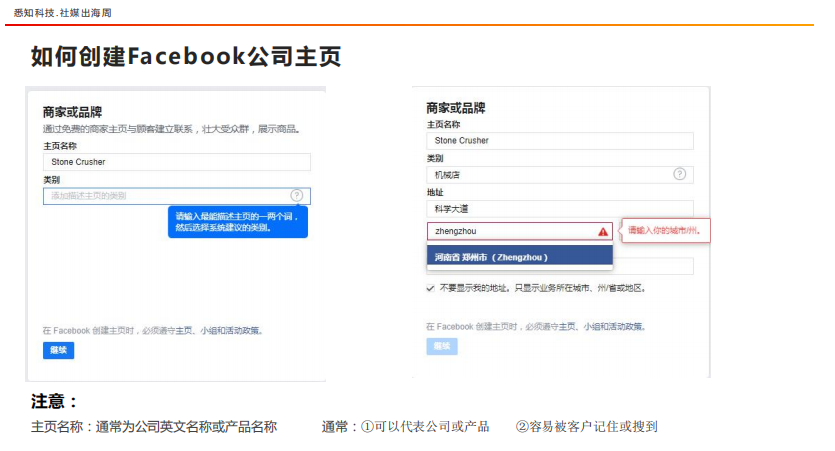This screenshot has height=451, width=835.
Task: Click the 主页名称 label in right form
Action: pyautogui.click(x=443, y=124)
